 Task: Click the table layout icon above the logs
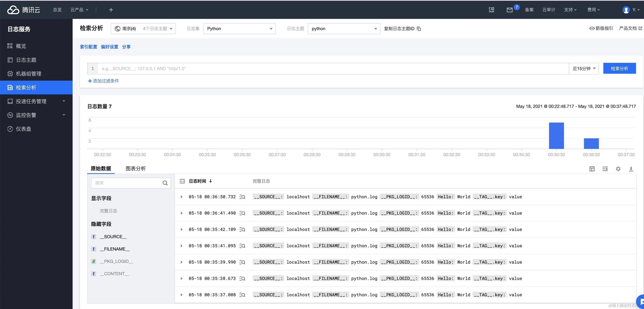[x=592, y=169]
